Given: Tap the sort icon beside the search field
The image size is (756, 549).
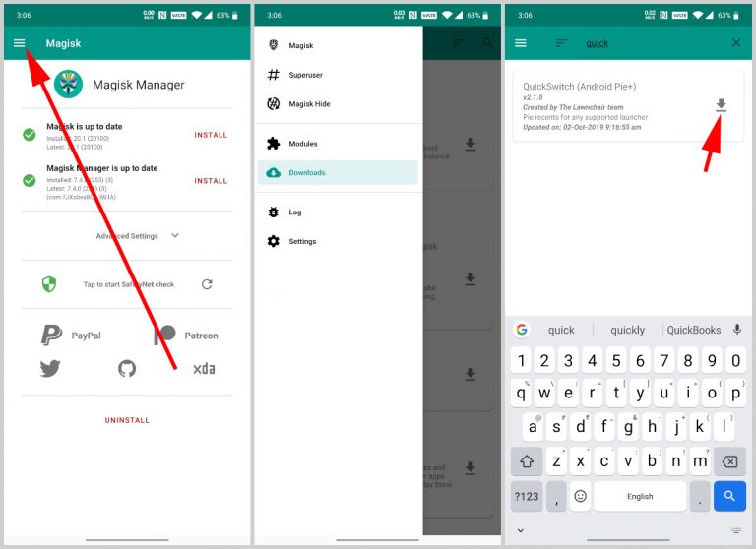Looking at the screenshot, I should tap(561, 43).
